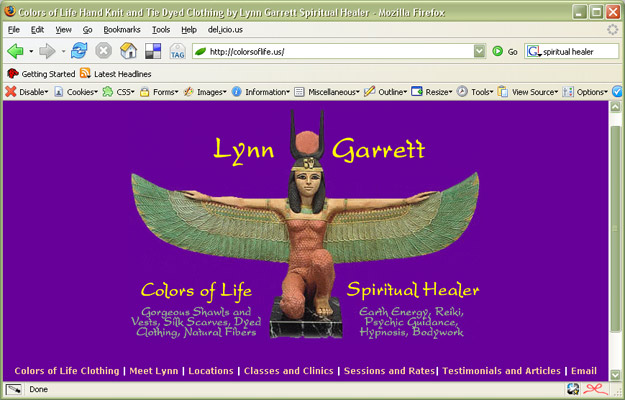625x400 pixels.
Task: Open the Testimonials and Articles link
Action: (x=501, y=371)
